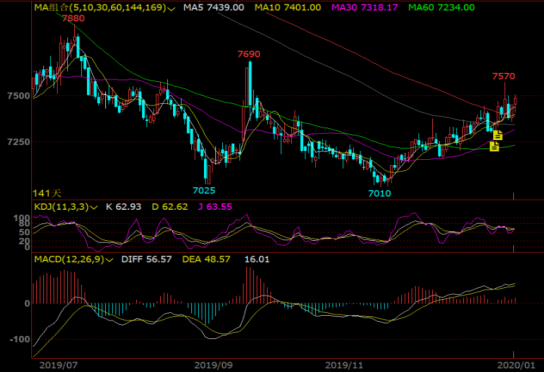Click the 7570 recent high label

pyautogui.click(x=504, y=76)
